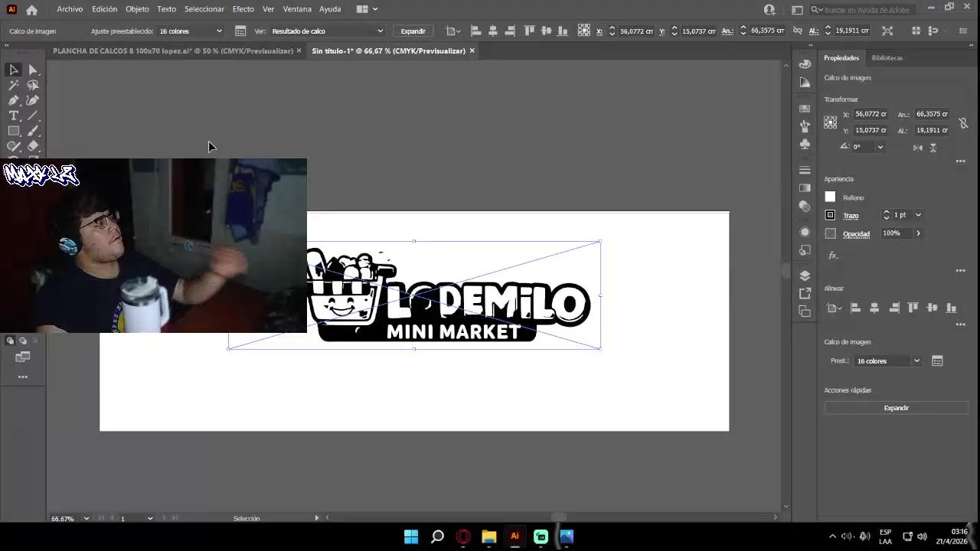Screen dimensions: 980x551
Task: Set reference point grid in control bar
Action: pos(584,31)
